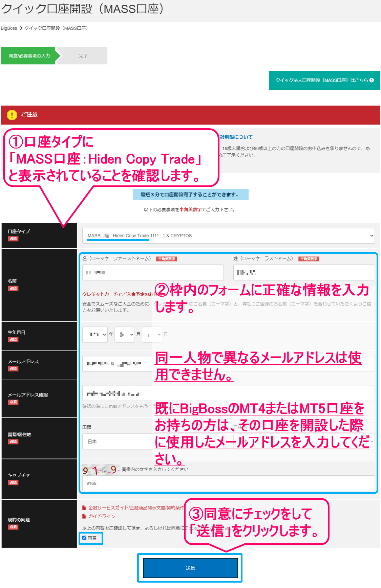This screenshot has height=588, width=381.
Task: Select the 同意/必要事項の入力 step tab
Action: coord(29,56)
